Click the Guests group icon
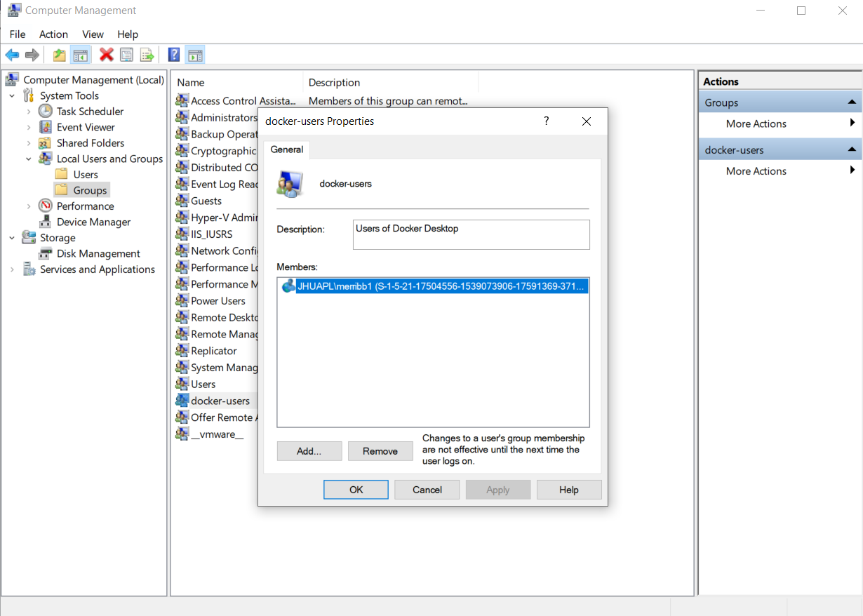This screenshot has width=863, height=616. tap(182, 201)
